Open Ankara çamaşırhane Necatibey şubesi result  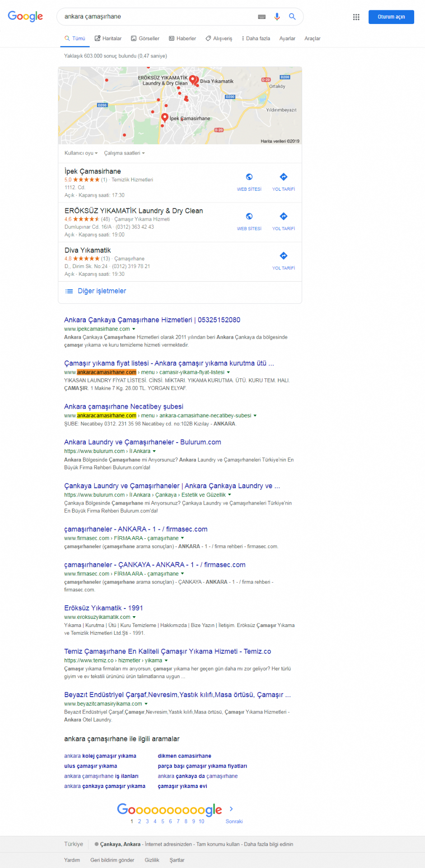(124, 406)
